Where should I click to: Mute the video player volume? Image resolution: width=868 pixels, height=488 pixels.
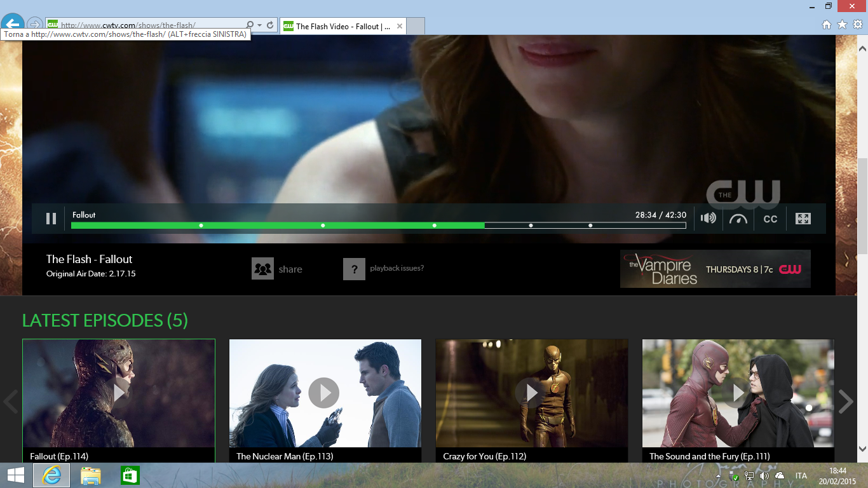pos(708,219)
